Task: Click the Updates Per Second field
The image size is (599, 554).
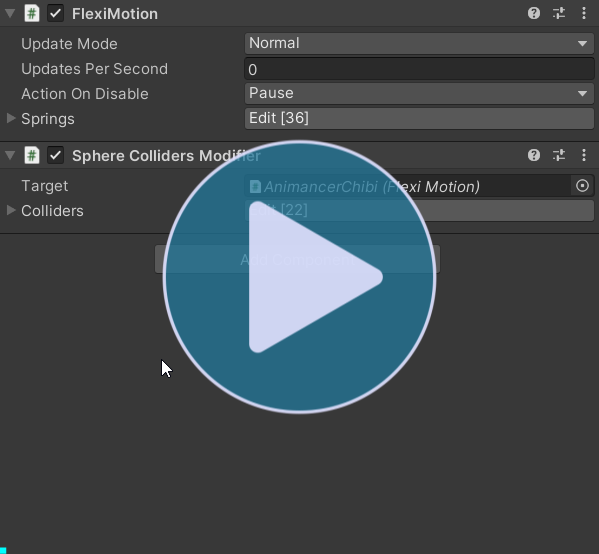Action: [x=419, y=69]
